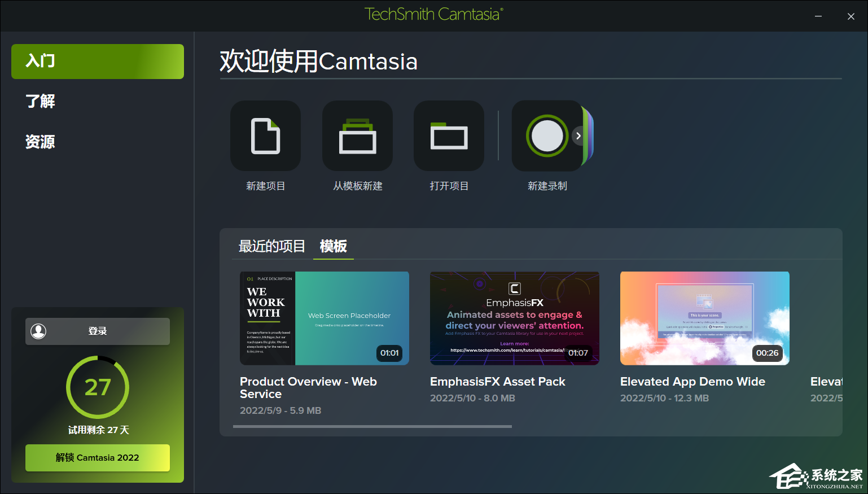The height and width of the screenshot is (494, 868).
Task: Click the text '2022/5/9 - 5.9 MB'
Action: pos(280,410)
